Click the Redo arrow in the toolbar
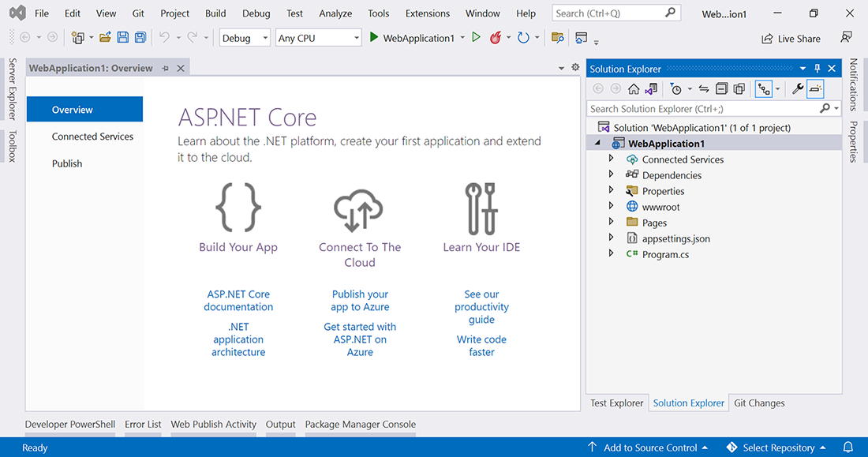Screen dimensions: 868x457 [x=192, y=38]
